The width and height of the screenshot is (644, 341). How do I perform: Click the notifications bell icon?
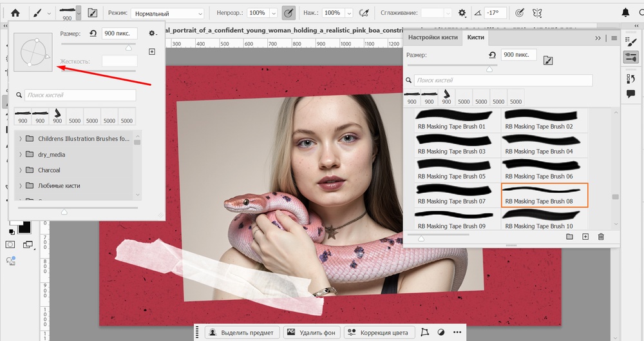point(625,12)
